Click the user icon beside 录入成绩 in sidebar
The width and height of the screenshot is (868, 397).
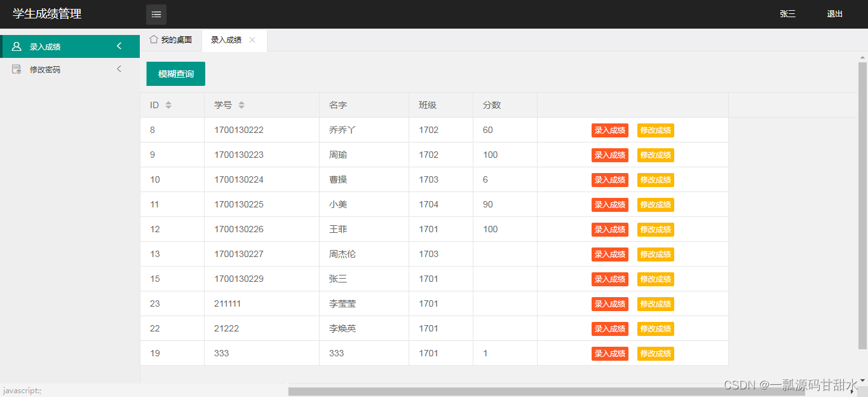pos(17,46)
